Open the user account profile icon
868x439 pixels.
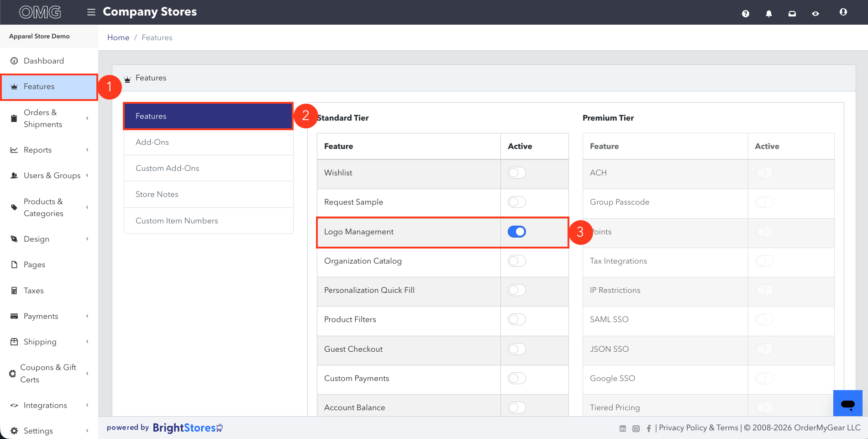(843, 12)
